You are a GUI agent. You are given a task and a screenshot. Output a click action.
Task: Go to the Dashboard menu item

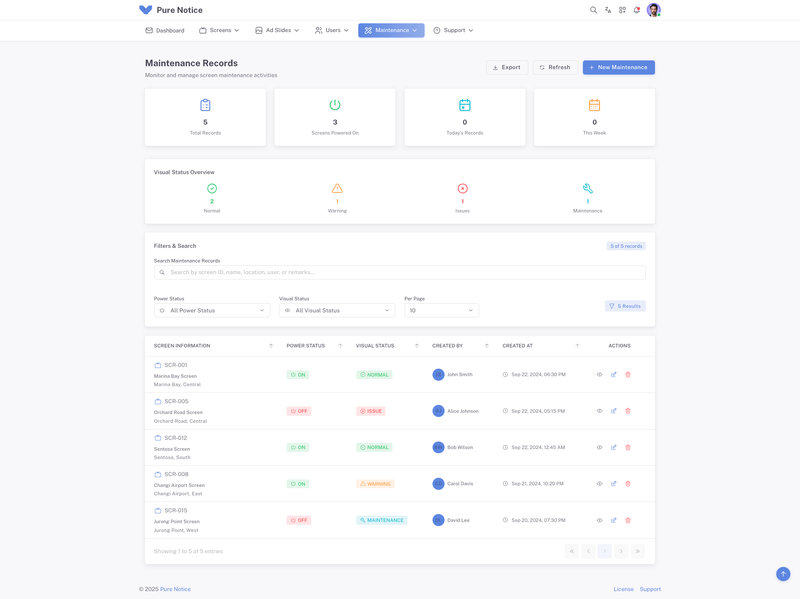[165, 31]
